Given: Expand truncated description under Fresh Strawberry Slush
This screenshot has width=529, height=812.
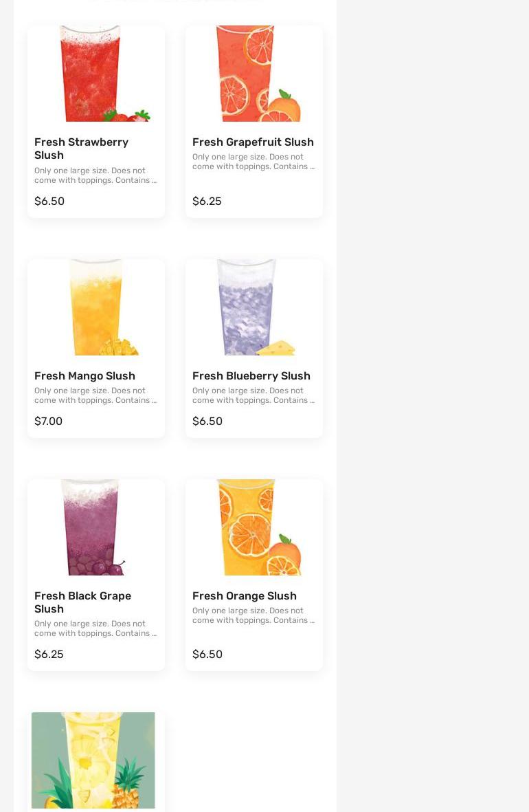Looking at the screenshot, I should 95,175.
